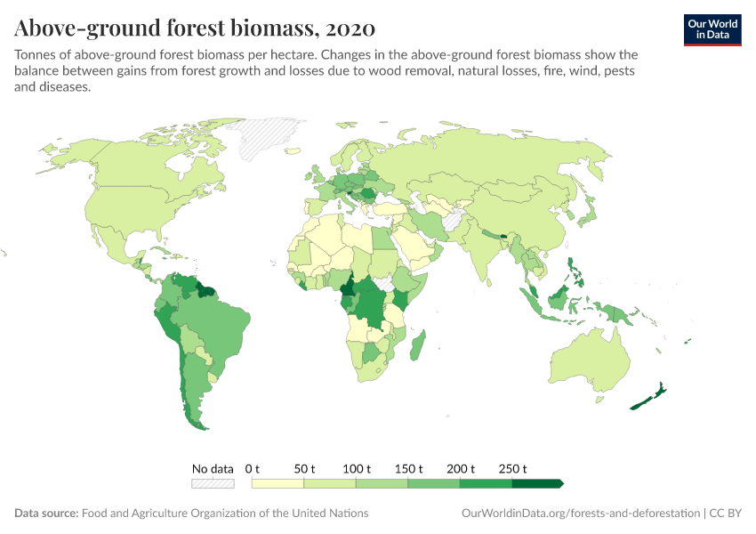Viewport: 756px width, 534px height.
Task: Click the '50 t' legend label
Action: [x=304, y=468]
